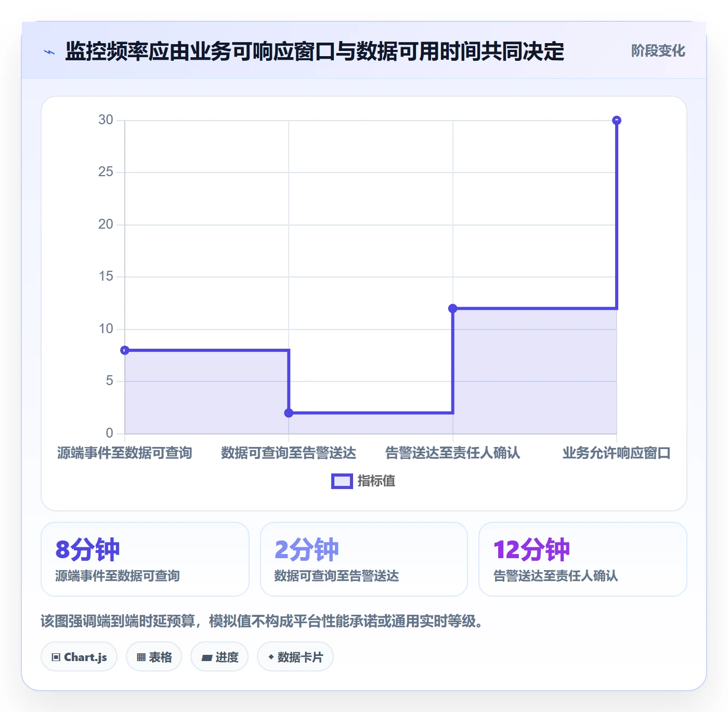Click the 表格 tag chip
Viewport: 728px width, 712px height.
pos(154,657)
